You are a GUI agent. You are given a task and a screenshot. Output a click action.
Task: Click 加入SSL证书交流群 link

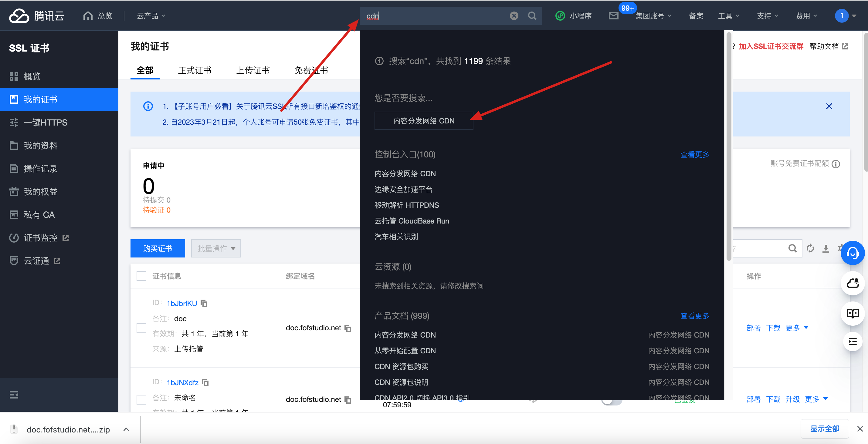[771, 46]
